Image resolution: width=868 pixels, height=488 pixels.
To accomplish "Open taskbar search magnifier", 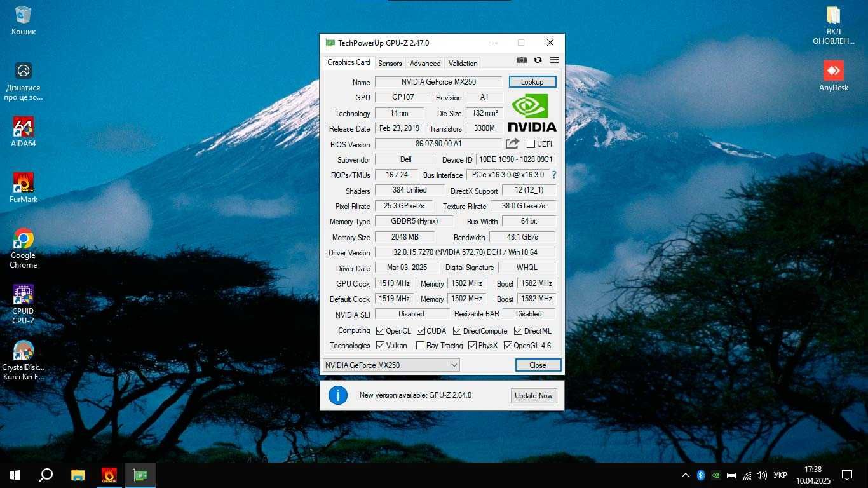I will [46, 475].
